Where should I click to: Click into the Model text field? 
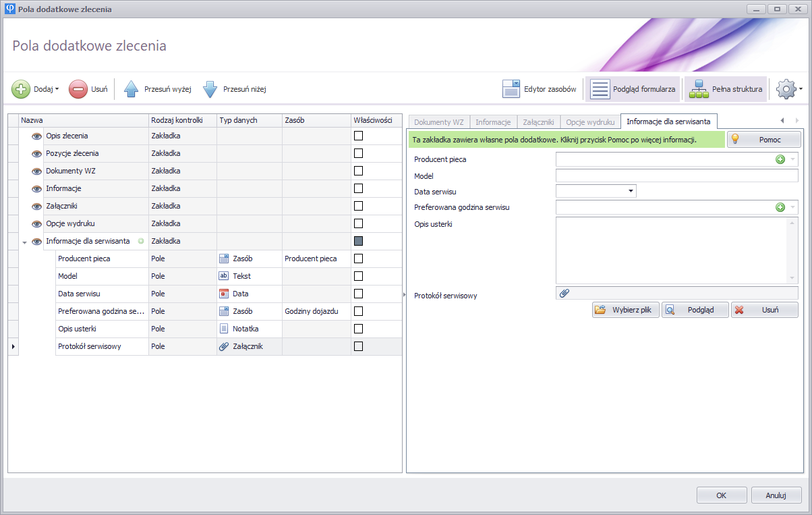[x=676, y=175]
